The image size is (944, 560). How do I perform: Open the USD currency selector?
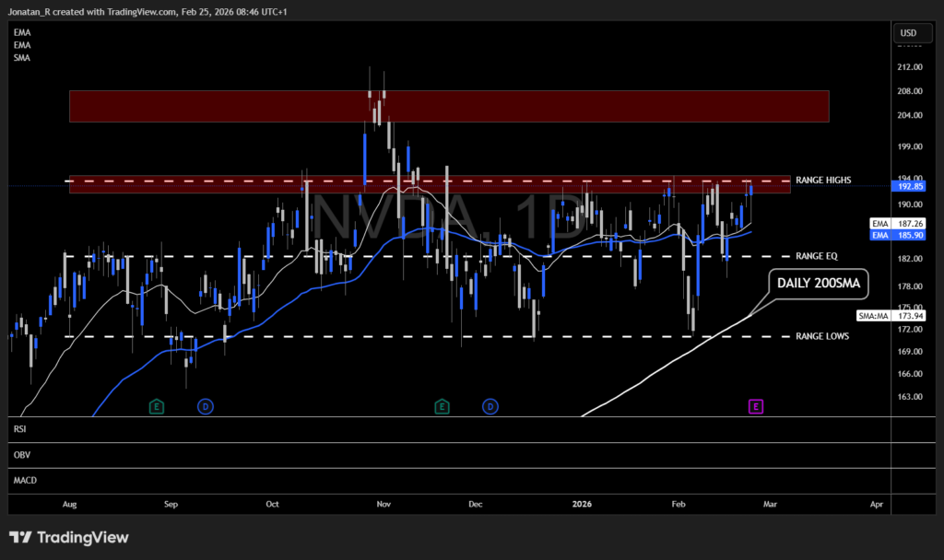pos(907,34)
